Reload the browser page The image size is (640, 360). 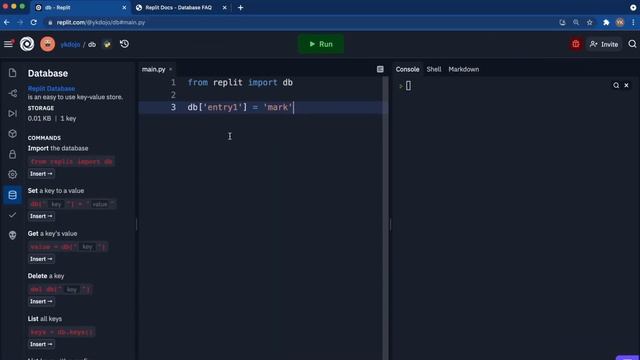point(33,22)
